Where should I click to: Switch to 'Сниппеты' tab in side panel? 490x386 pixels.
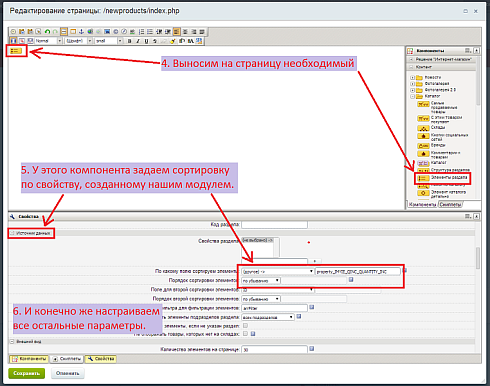pyautogui.click(x=450, y=204)
